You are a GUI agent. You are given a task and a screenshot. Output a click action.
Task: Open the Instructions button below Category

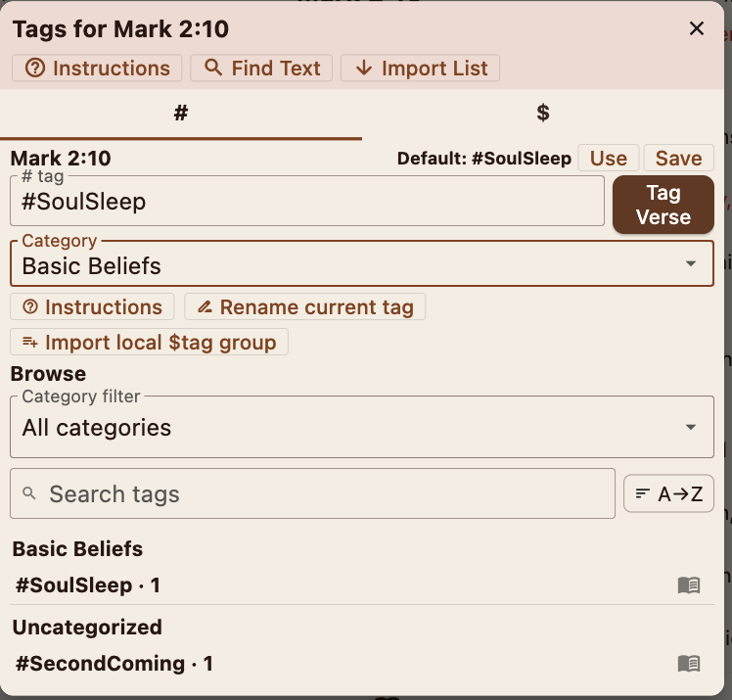tap(92, 307)
